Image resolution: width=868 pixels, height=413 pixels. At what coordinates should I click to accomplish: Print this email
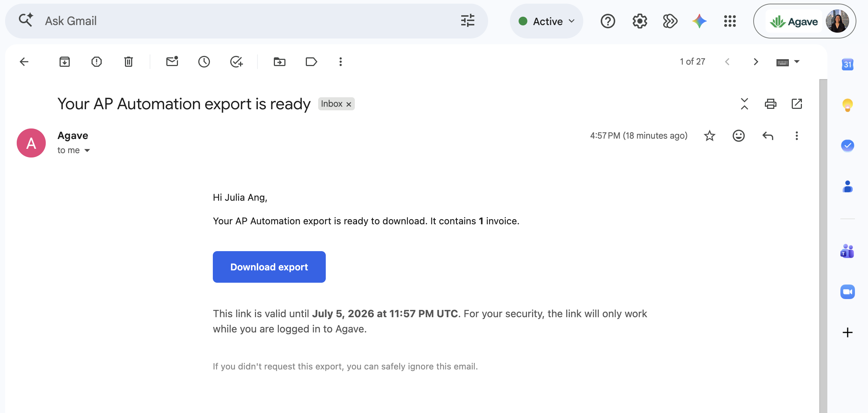coord(771,104)
